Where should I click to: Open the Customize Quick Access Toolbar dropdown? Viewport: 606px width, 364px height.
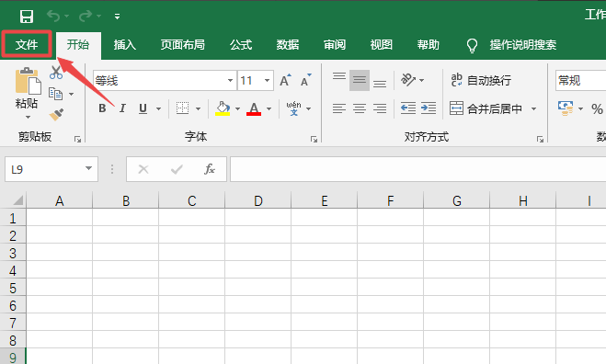(x=117, y=17)
